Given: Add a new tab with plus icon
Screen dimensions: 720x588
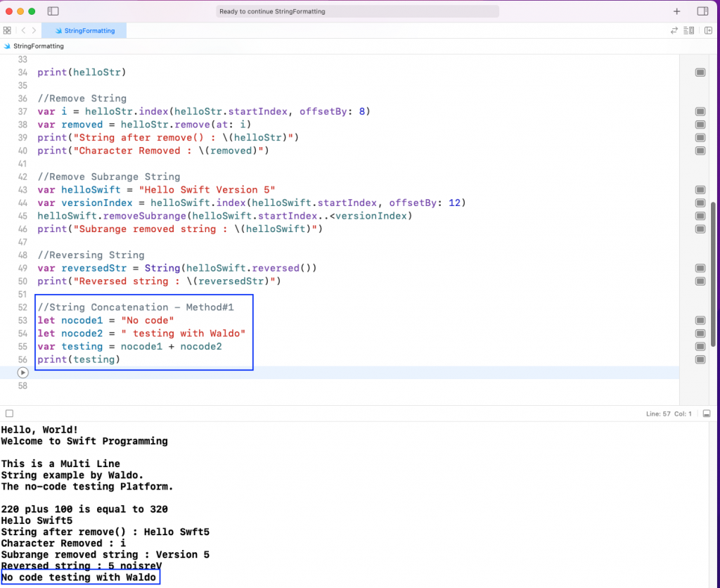Looking at the screenshot, I should tap(677, 11).
